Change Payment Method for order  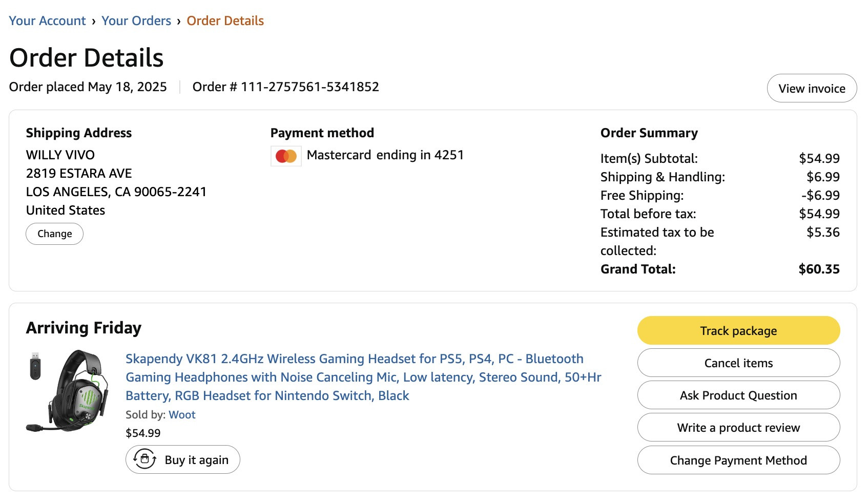pyautogui.click(x=738, y=460)
